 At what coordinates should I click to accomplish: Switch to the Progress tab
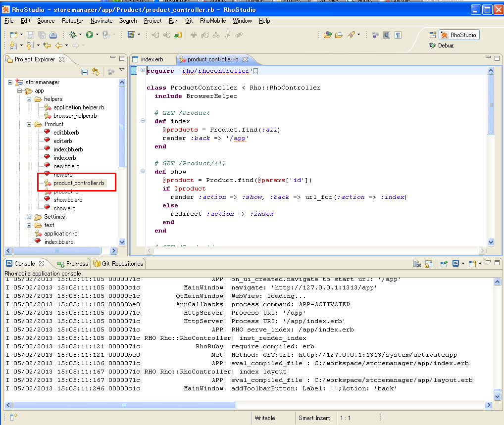73,264
